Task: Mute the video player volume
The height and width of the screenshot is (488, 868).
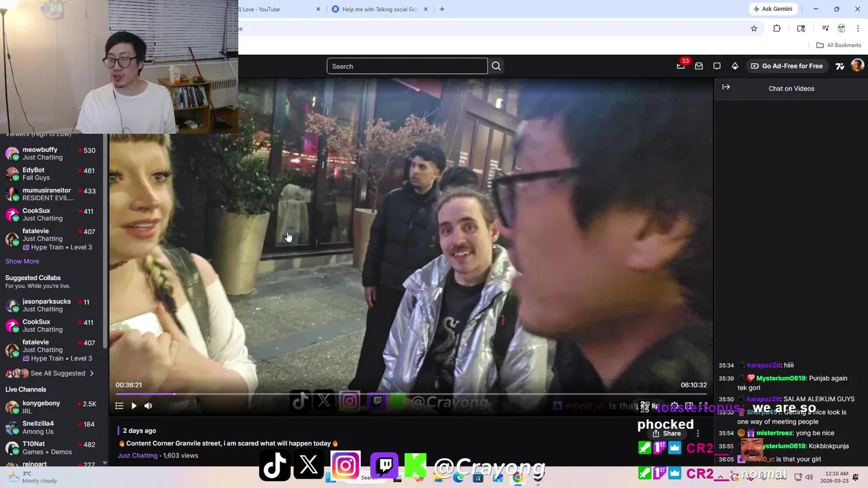Action: 149,405
